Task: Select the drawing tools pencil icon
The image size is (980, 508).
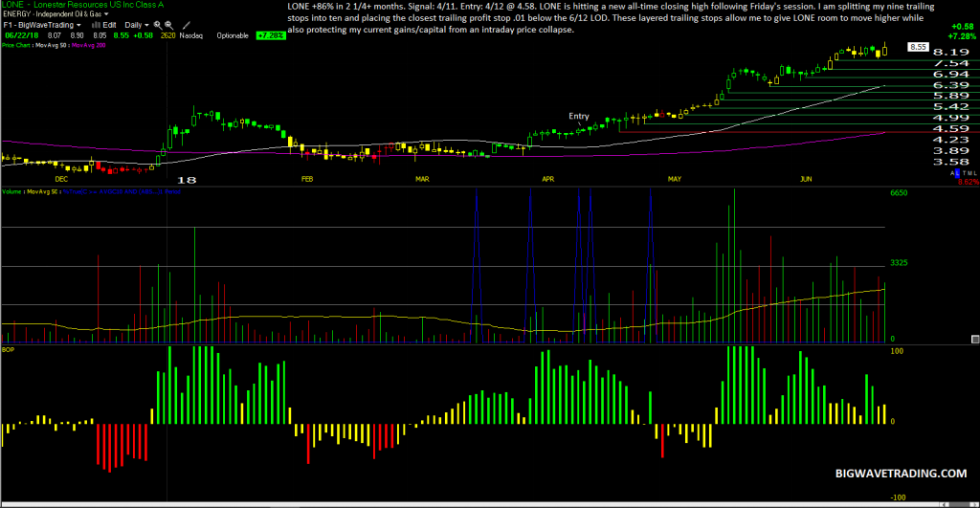Action: [x=187, y=25]
